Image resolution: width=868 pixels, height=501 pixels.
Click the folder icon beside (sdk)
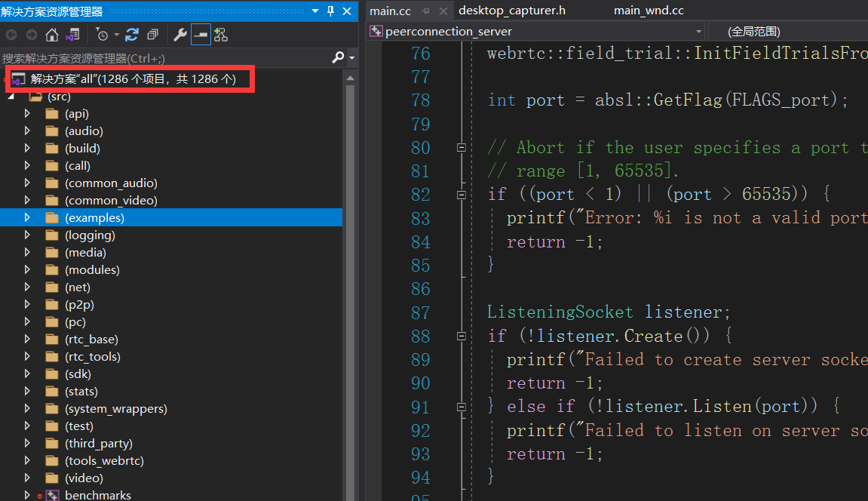[x=52, y=373]
